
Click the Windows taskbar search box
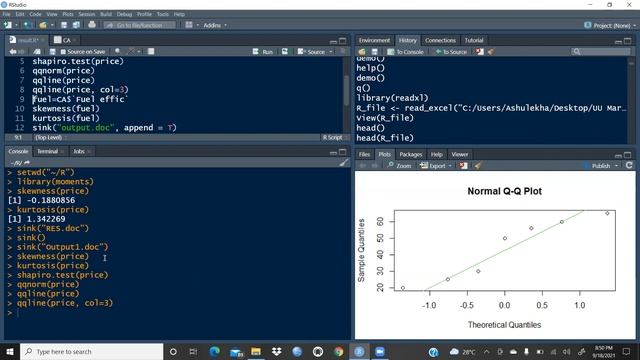click(x=91, y=351)
